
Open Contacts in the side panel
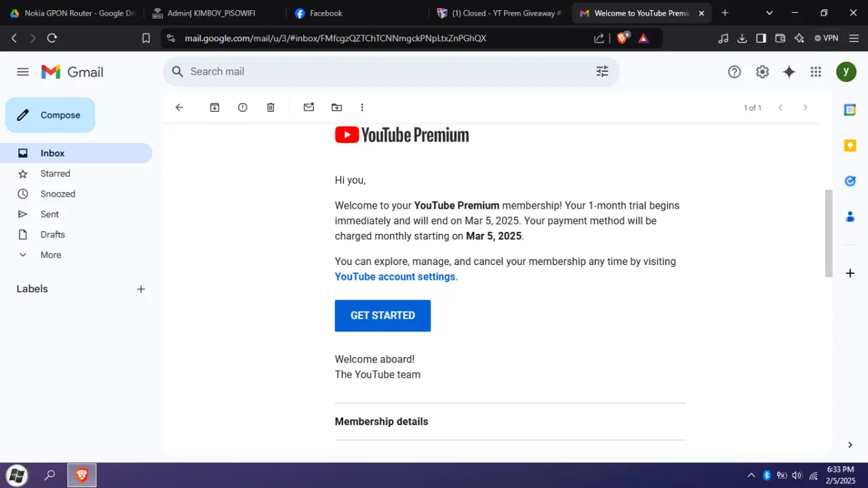pos(850,217)
